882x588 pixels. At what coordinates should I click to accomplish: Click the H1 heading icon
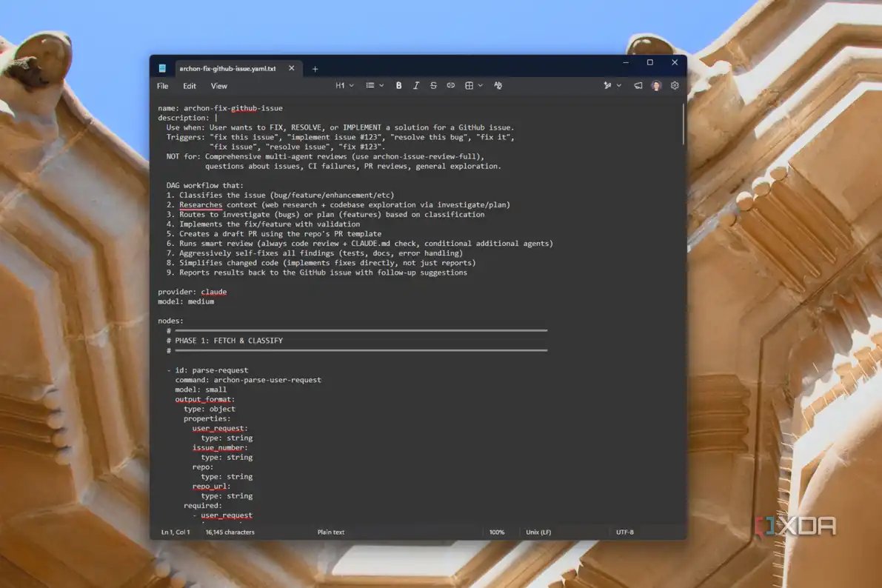(x=340, y=85)
